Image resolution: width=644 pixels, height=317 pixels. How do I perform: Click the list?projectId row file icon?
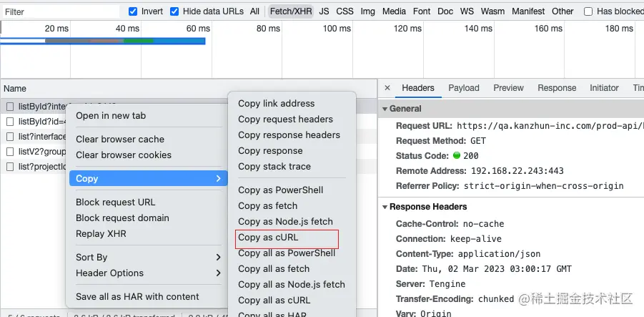pos(10,167)
